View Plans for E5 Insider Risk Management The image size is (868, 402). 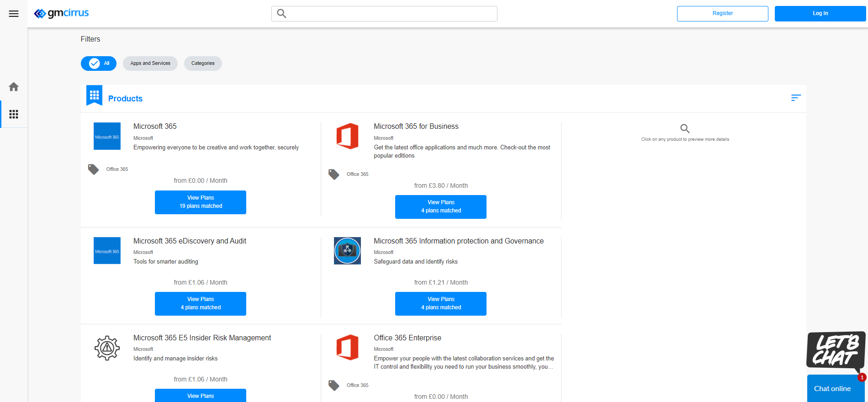click(201, 396)
